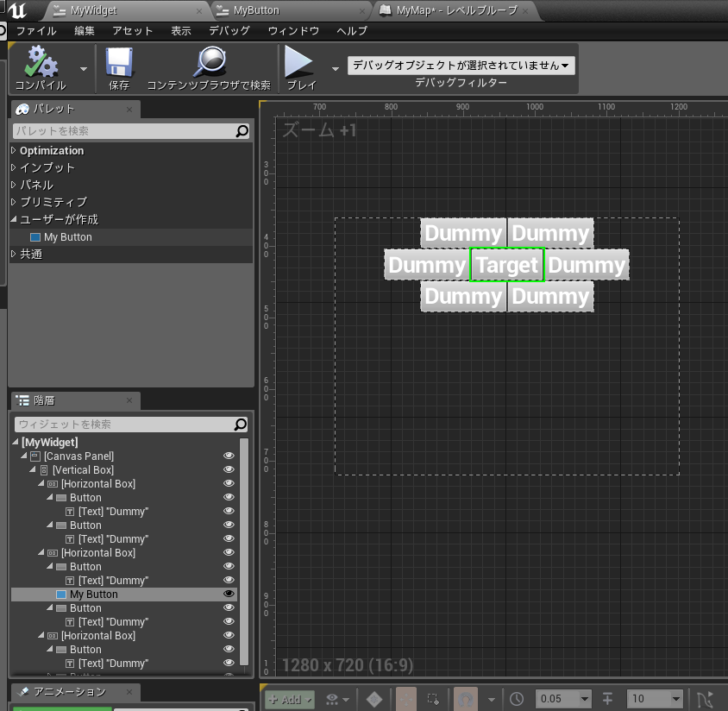Image resolution: width=728 pixels, height=711 pixels.
Task: Click the clock time snap icon
Action: click(517, 700)
